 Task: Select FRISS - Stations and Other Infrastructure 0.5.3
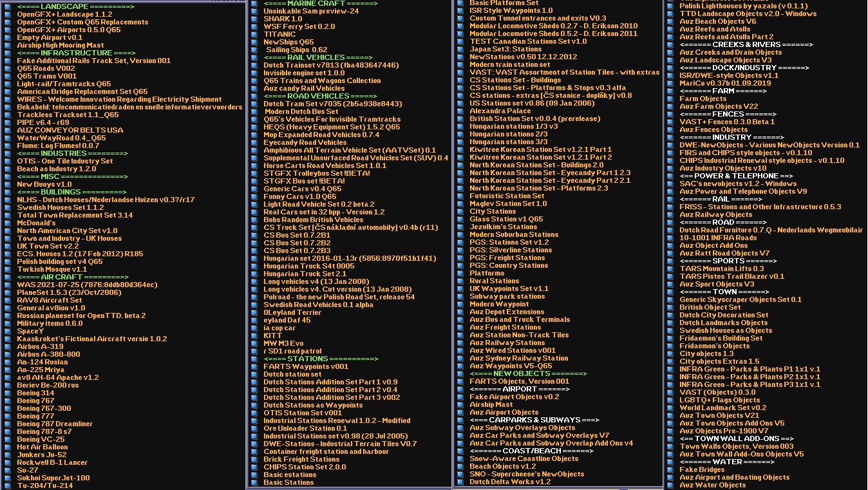point(760,207)
